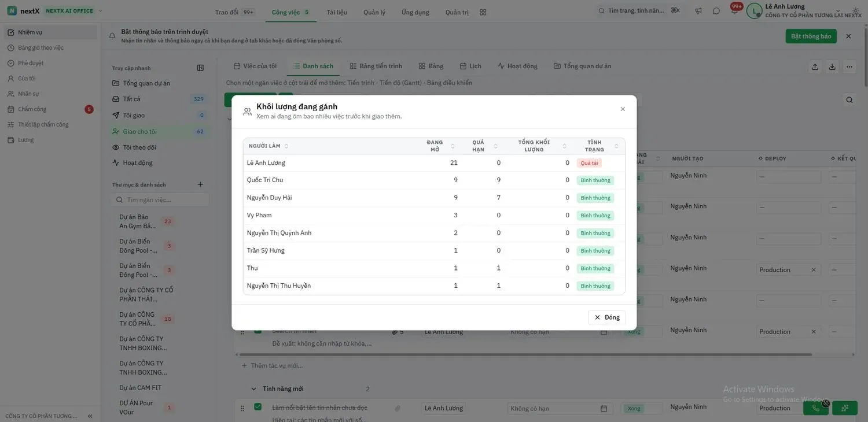Screen dimensions: 868x422
Task: Click the announcements megaphone icon
Action: point(698,11)
